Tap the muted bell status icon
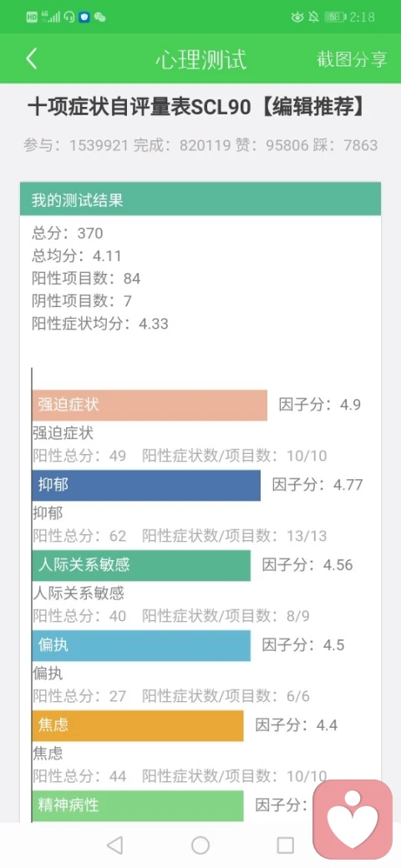Viewport: 401px width, 868px height. 313,18
